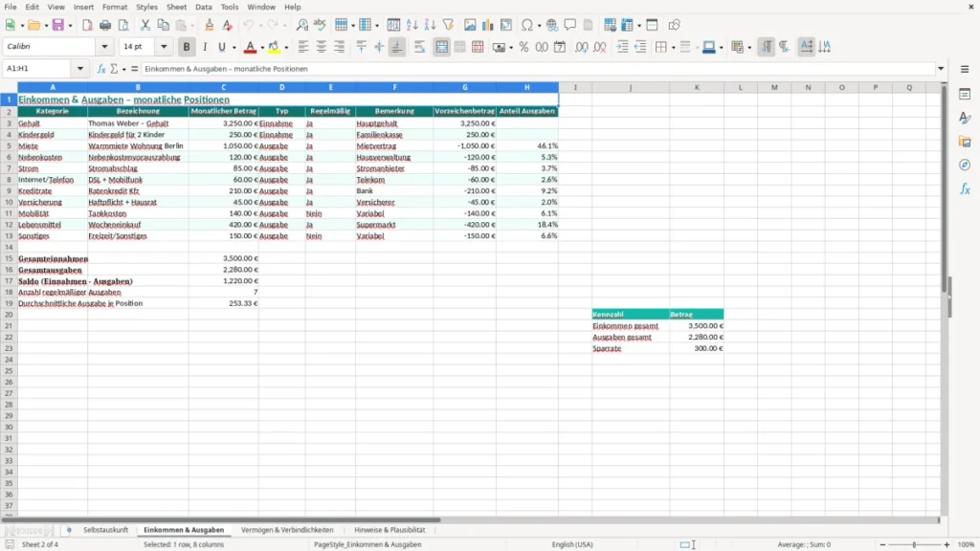This screenshot has width=980, height=551.
Task: Toggle Bold formatting
Action: tap(187, 47)
